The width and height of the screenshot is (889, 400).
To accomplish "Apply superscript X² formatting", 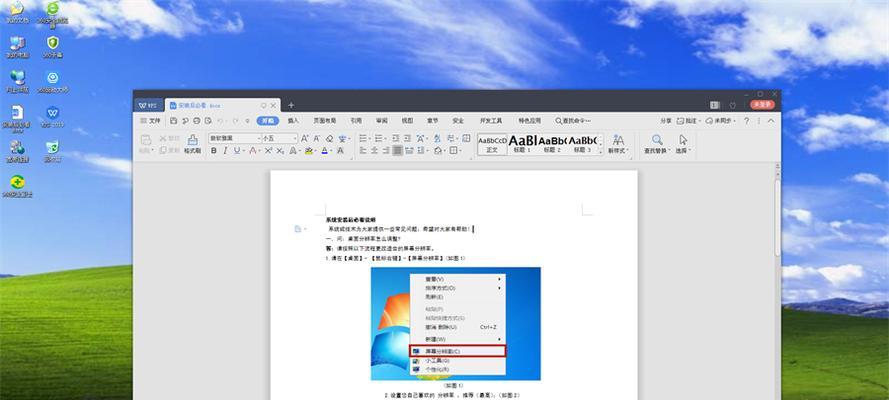I will pyautogui.click(x=268, y=151).
